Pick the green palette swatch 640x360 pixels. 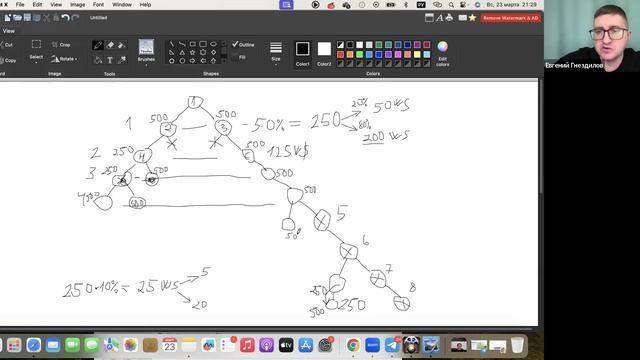coord(360,54)
